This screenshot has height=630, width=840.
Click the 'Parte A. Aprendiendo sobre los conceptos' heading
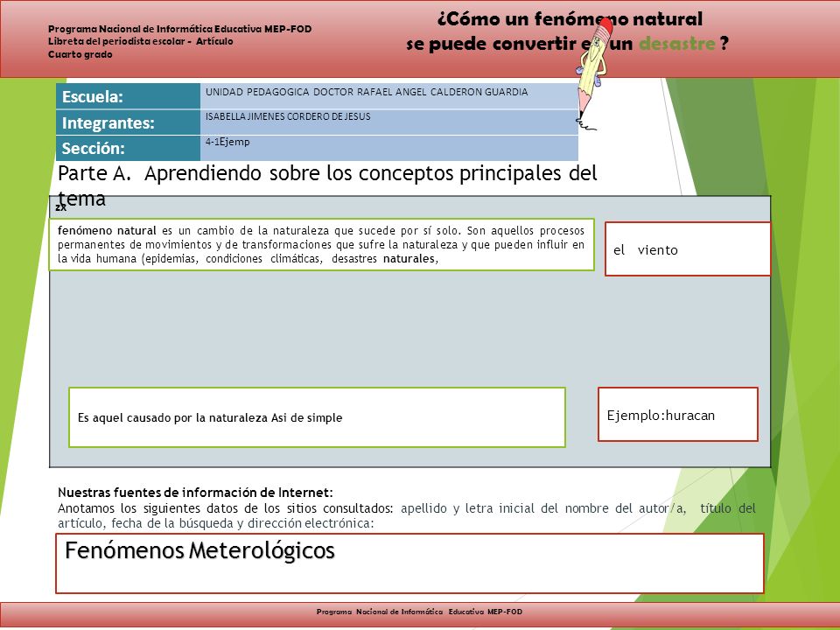click(x=326, y=185)
